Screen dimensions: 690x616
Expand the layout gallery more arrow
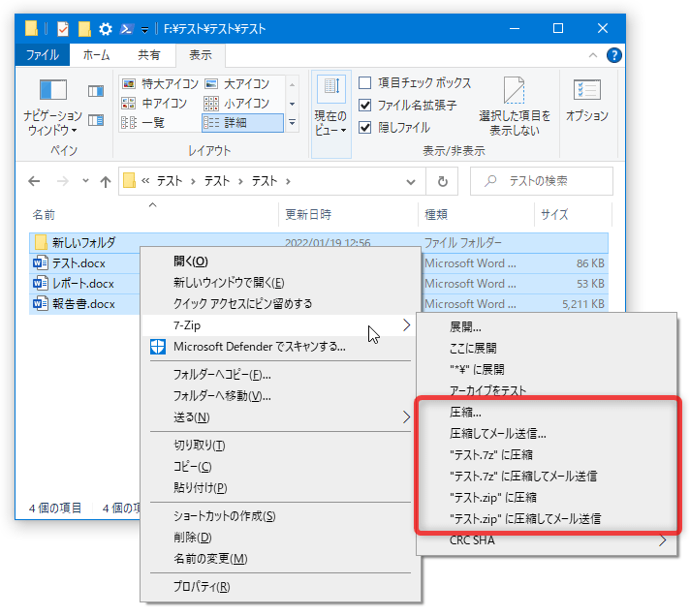pos(293,123)
